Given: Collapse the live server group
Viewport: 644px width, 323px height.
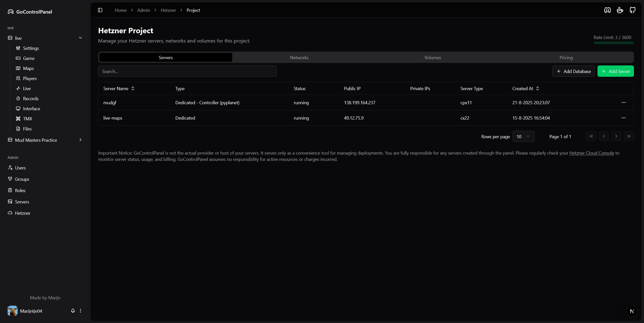Looking at the screenshot, I should 80,38.
